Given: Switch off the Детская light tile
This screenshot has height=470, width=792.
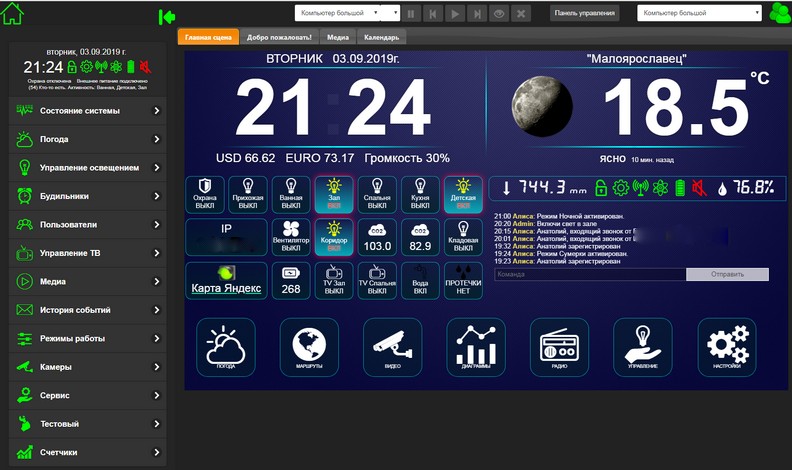Looking at the screenshot, I should pyautogui.click(x=463, y=194).
